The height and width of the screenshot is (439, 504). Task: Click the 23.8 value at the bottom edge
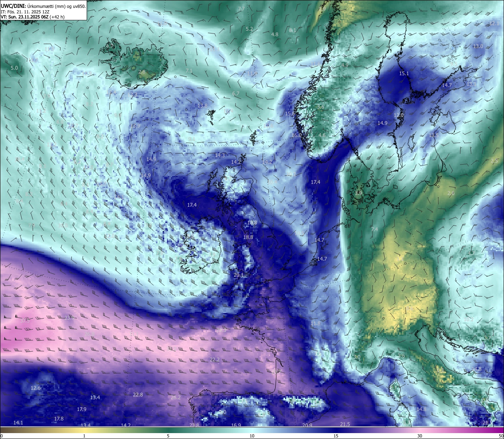(194, 425)
